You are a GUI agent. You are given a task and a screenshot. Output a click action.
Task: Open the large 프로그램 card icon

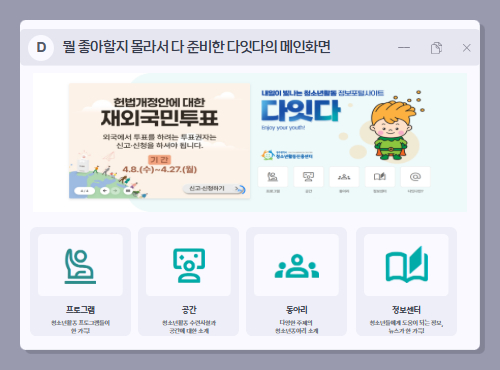click(x=80, y=265)
